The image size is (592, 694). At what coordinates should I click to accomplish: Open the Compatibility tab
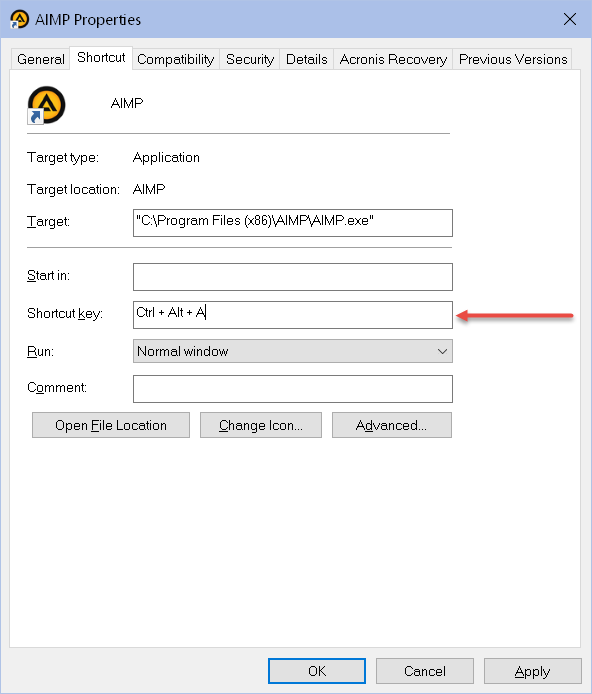click(x=175, y=59)
